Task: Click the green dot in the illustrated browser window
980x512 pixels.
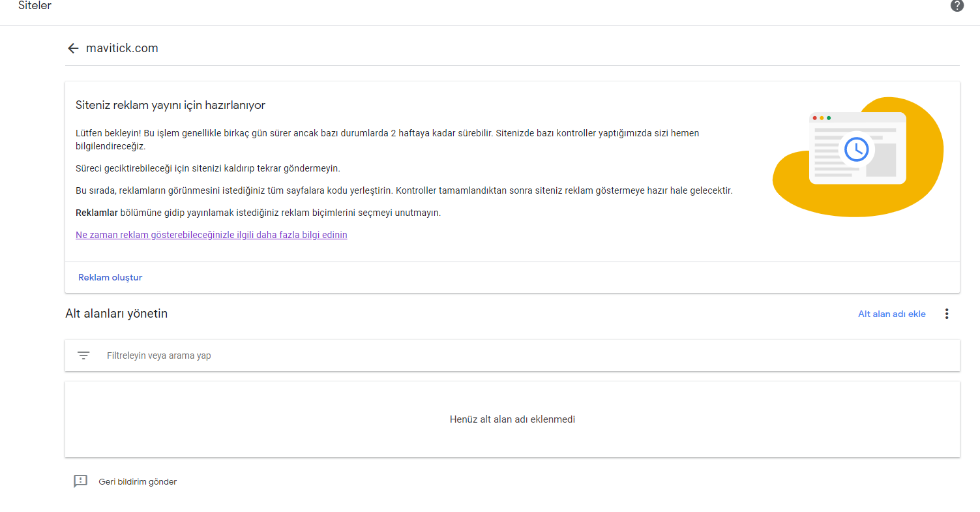Action: 829,118
